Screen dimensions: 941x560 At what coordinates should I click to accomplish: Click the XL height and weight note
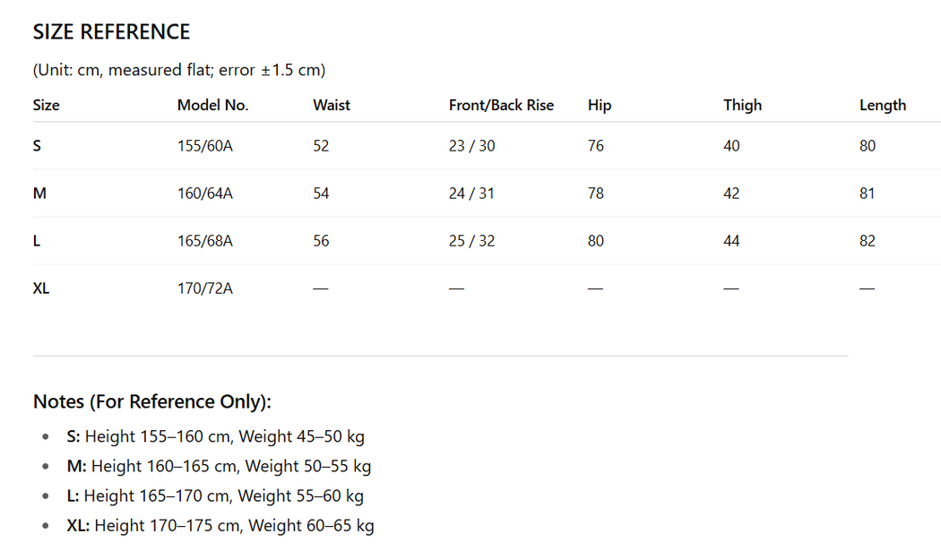pos(220,526)
